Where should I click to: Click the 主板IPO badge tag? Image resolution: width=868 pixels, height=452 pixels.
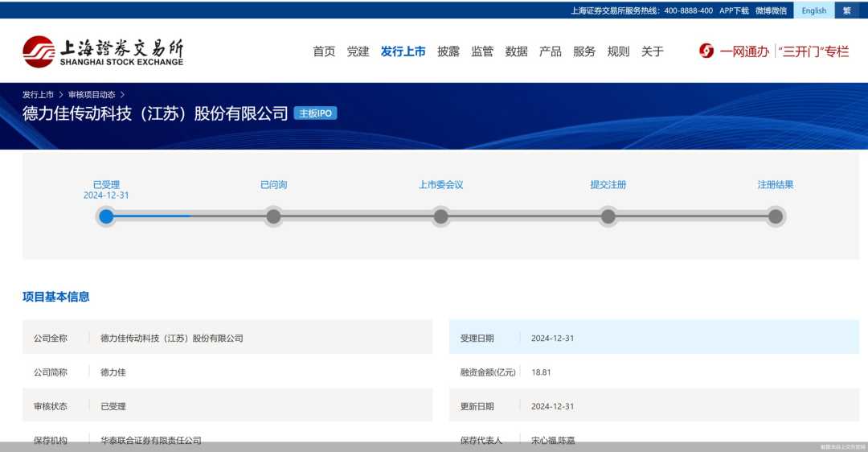tap(315, 113)
